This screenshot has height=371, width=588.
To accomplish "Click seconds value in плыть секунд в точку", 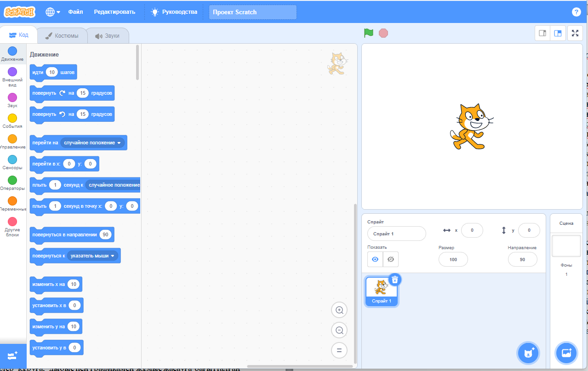I will (x=55, y=206).
